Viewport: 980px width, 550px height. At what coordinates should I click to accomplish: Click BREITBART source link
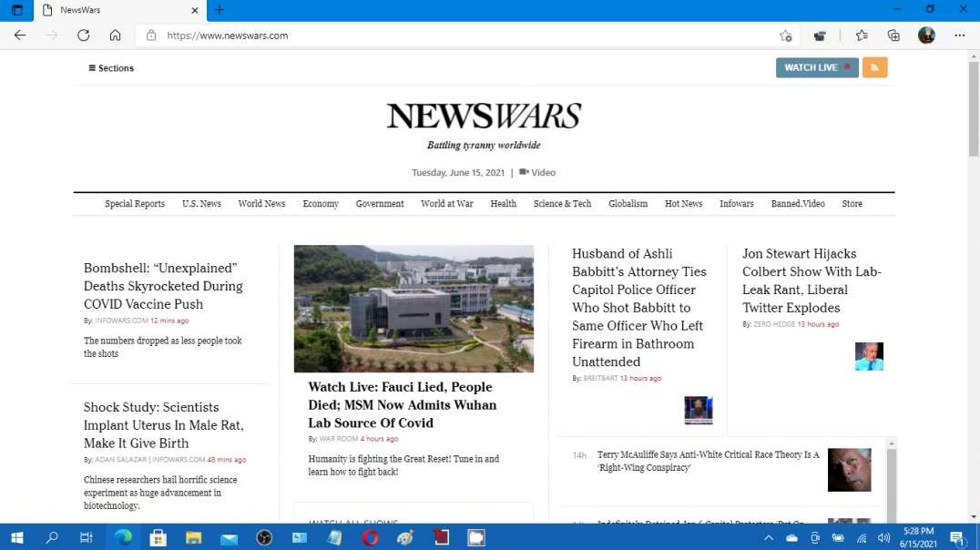pos(600,378)
